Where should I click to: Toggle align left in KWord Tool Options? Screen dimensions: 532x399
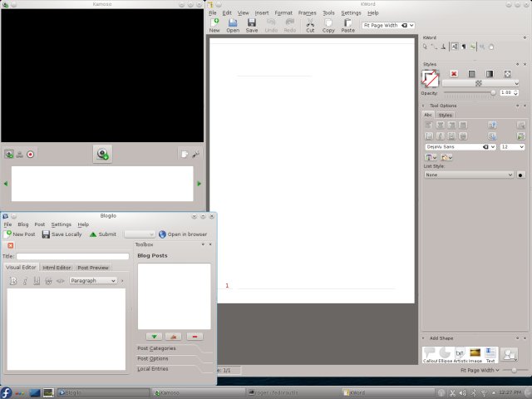[429, 126]
